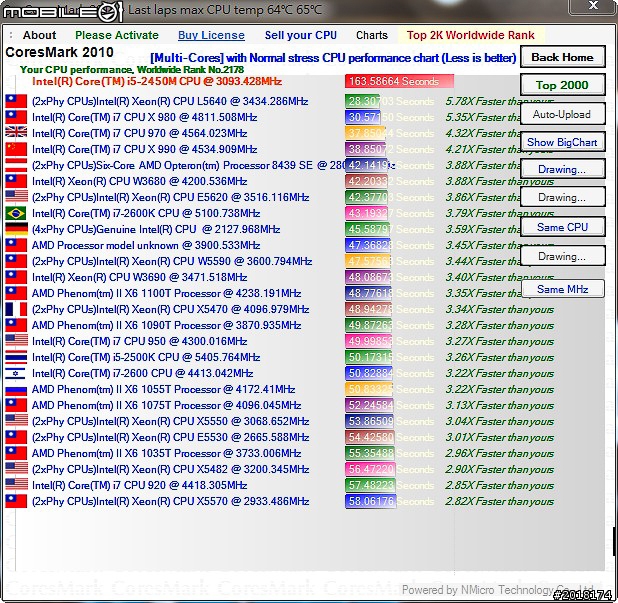
Task: Click the blue 30.57150 Seconds bar
Action: [363, 117]
